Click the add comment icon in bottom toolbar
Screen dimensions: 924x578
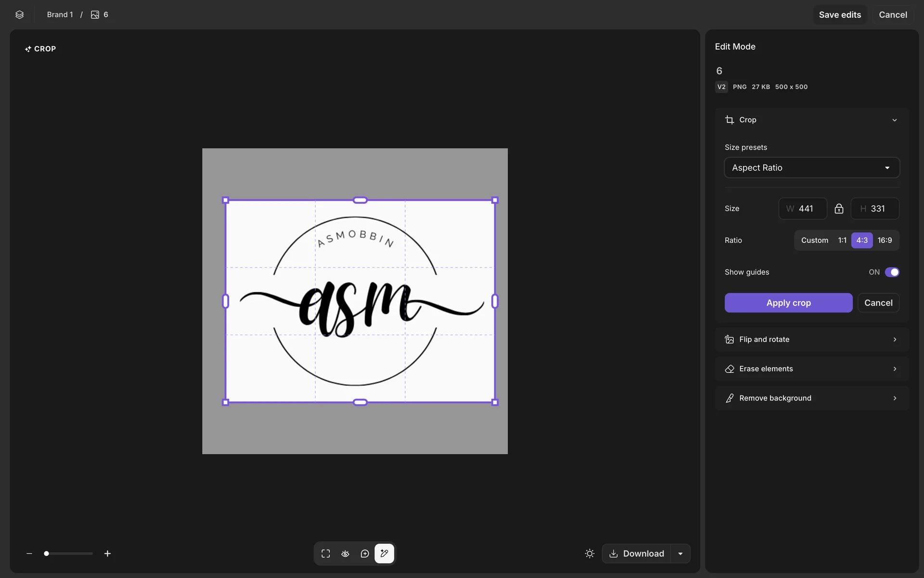pos(365,553)
